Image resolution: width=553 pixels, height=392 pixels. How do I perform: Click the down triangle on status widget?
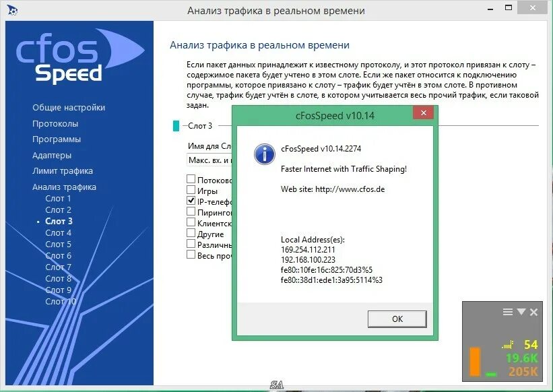coord(521,312)
